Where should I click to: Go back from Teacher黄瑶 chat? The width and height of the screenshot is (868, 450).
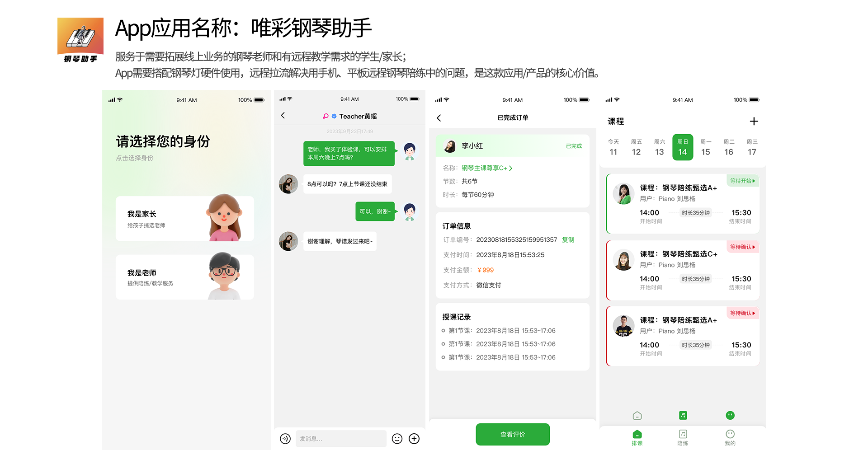pos(283,116)
